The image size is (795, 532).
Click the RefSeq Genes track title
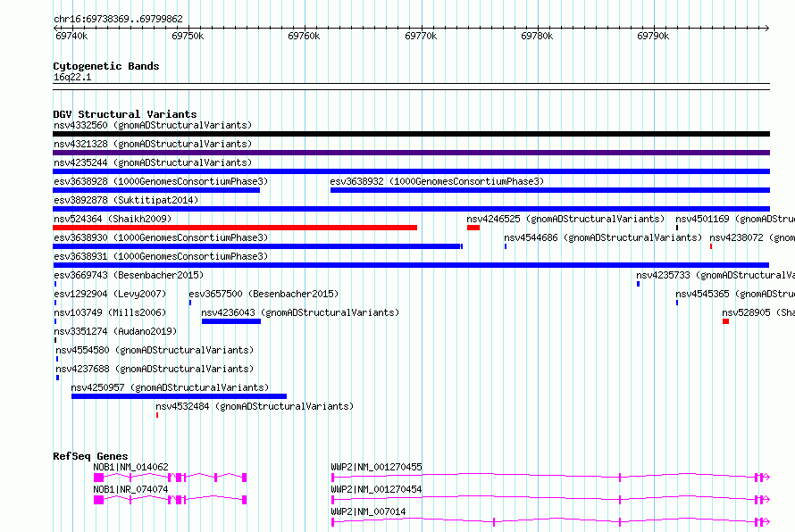[x=90, y=456]
